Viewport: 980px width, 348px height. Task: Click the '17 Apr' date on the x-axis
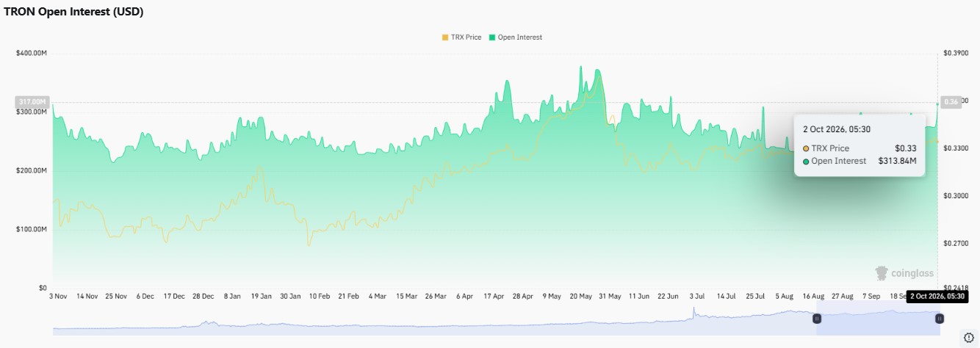click(x=494, y=297)
